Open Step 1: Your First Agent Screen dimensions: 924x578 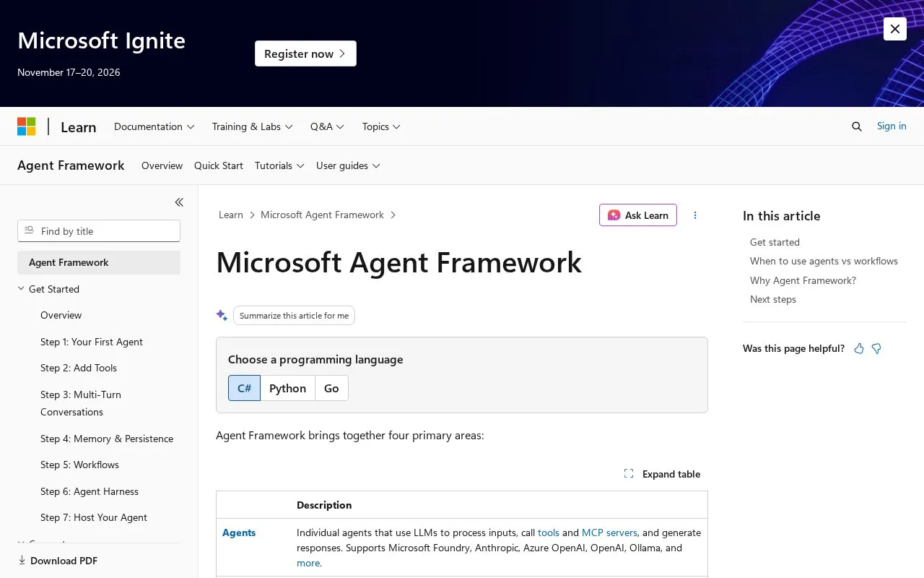pos(92,342)
